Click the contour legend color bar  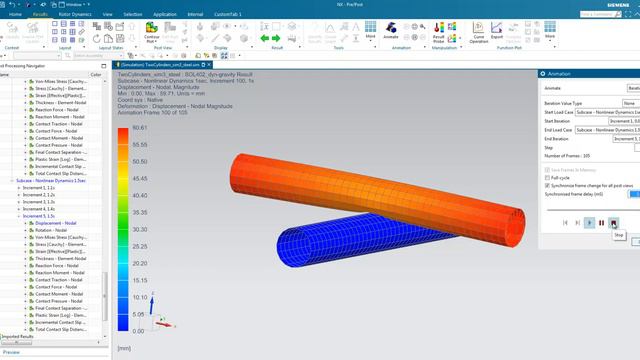click(x=123, y=229)
